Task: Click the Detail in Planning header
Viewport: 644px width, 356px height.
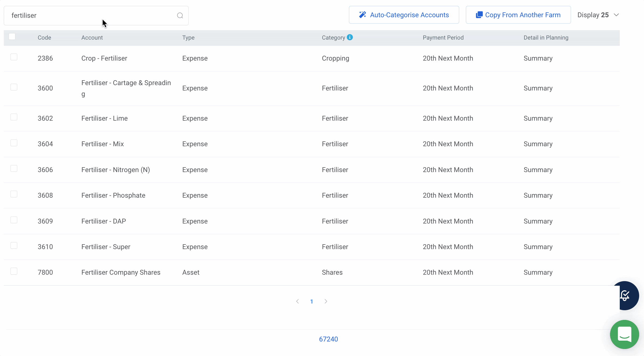Action: click(546, 38)
